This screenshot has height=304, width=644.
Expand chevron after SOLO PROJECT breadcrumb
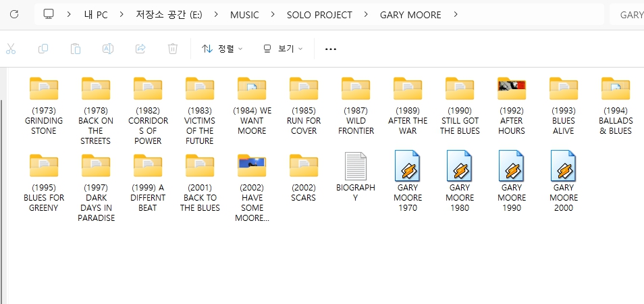click(x=366, y=15)
